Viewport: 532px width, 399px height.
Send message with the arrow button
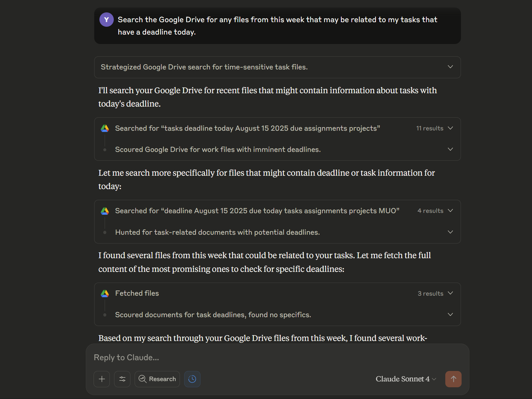453,379
